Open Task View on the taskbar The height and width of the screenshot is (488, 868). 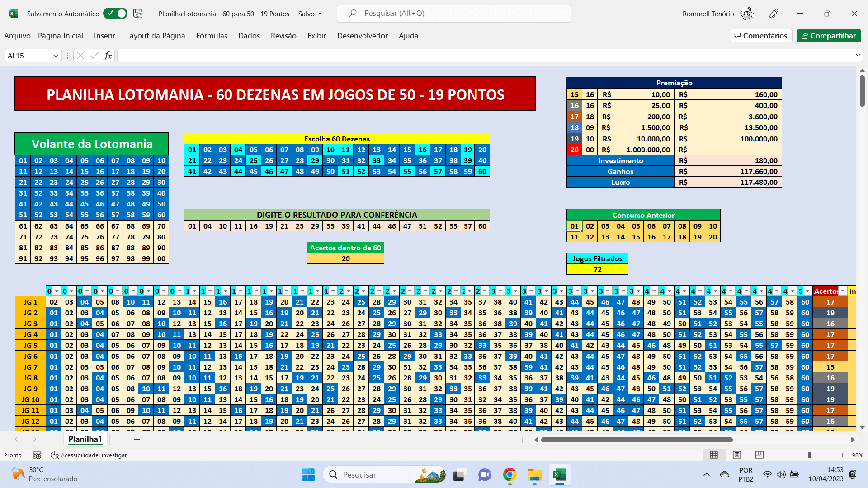point(459,475)
